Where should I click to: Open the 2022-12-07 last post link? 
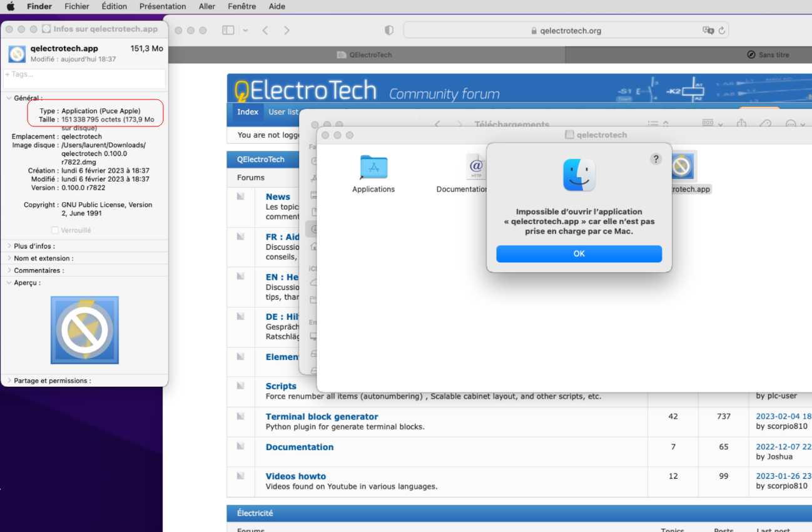(x=784, y=447)
